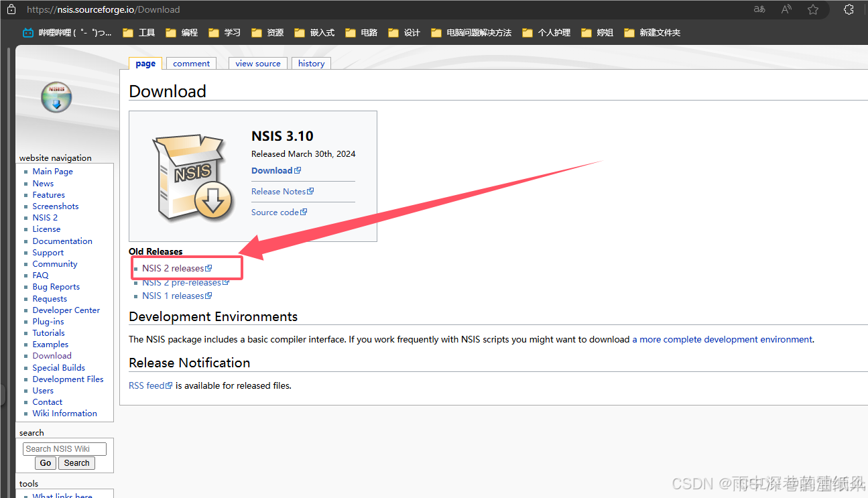Open the 工具 bookmark folder
This screenshot has width=868, height=498.
coord(139,32)
